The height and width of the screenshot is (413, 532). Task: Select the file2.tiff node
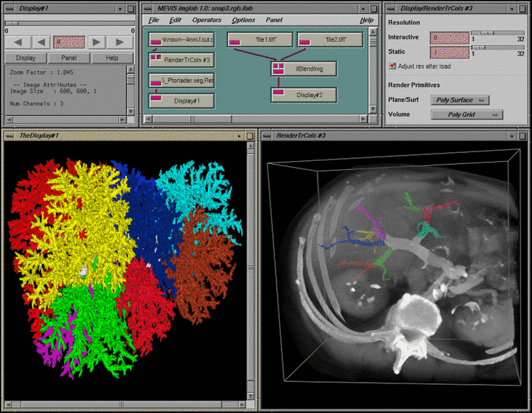point(330,40)
